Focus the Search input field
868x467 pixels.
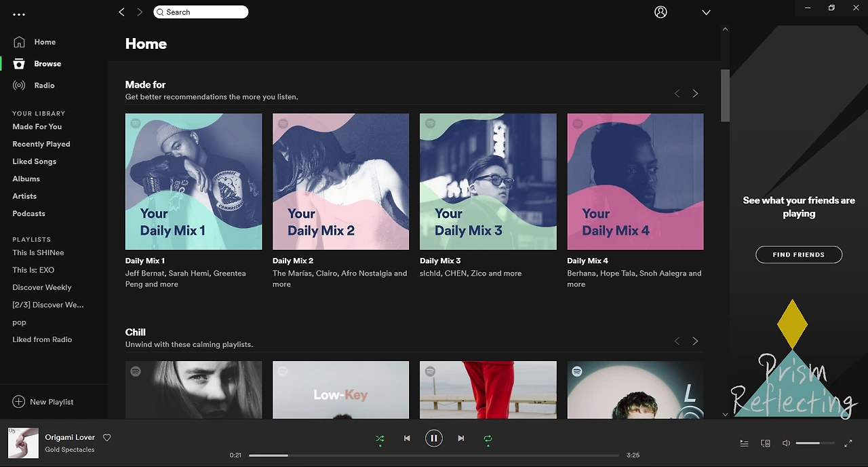tap(201, 12)
